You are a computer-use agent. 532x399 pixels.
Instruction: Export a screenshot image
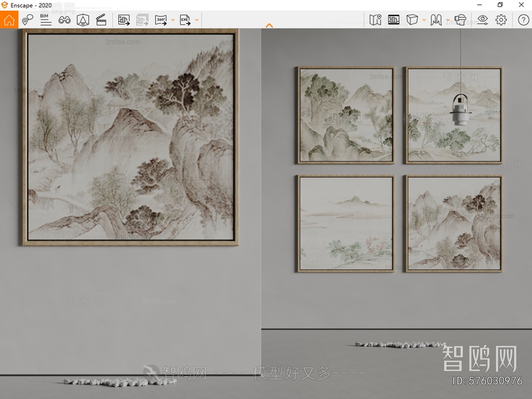[124, 20]
